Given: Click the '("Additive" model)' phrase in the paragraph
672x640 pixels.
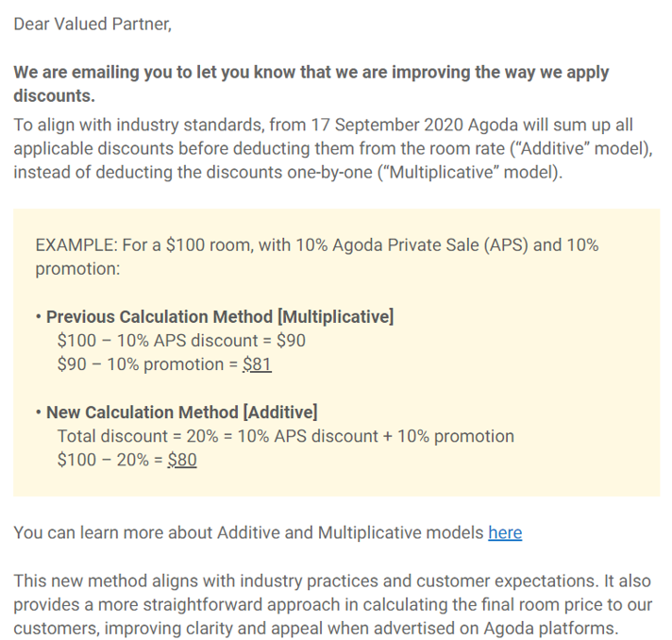Looking at the screenshot, I should pos(581,148).
